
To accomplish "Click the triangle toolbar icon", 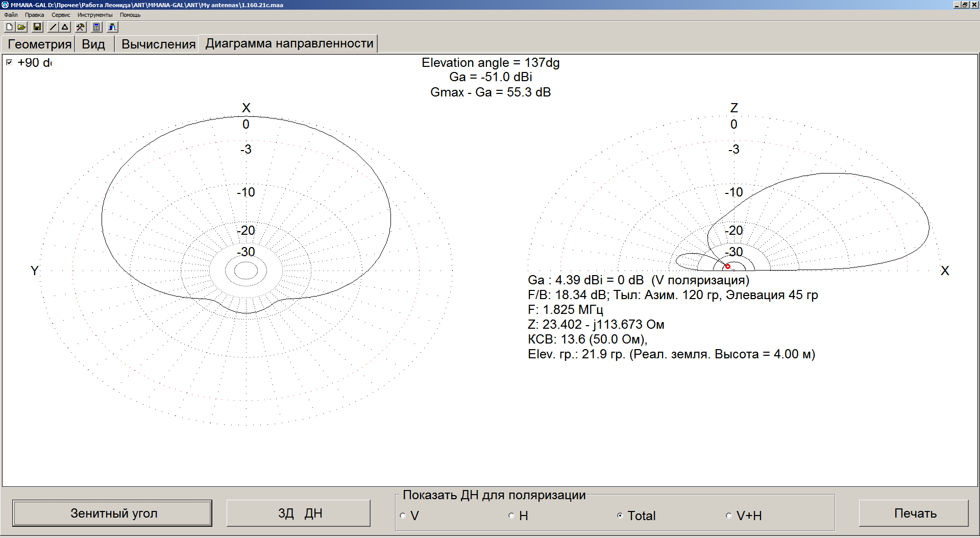I will point(65,27).
